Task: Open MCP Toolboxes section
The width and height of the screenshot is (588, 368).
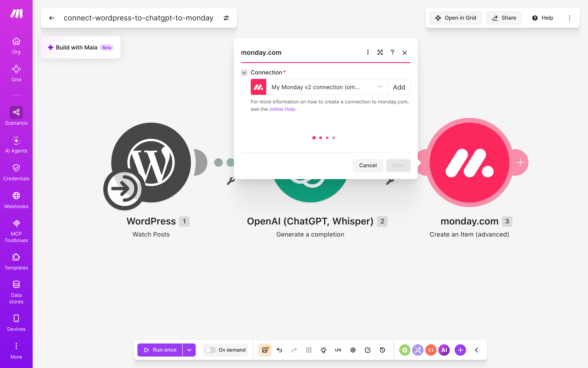Action: point(16,231)
